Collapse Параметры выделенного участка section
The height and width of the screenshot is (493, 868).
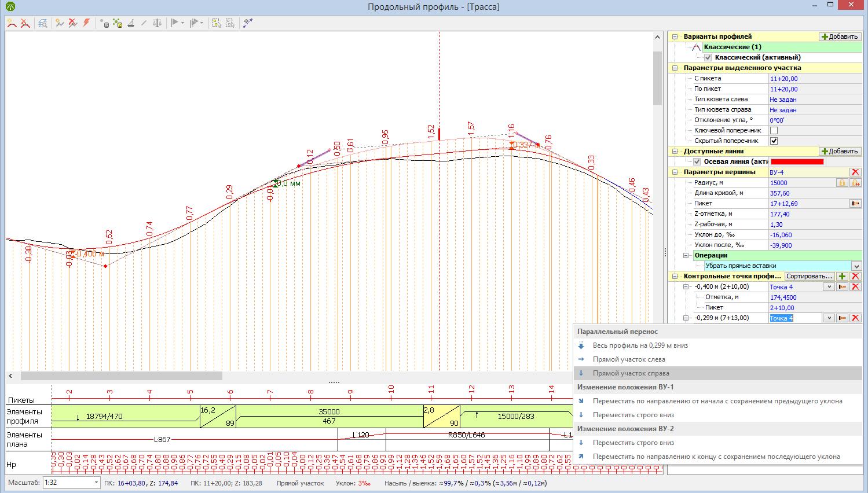click(674, 68)
